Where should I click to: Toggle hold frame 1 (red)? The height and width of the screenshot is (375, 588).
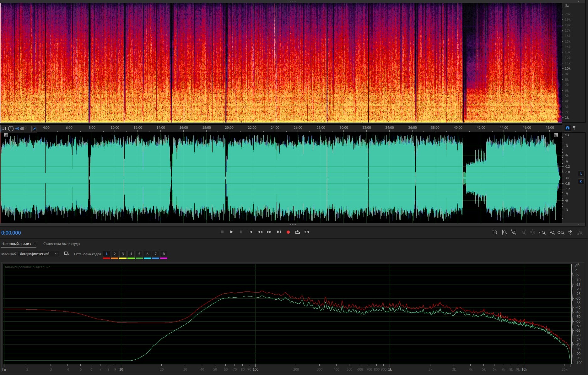pyautogui.click(x=106, y=254)
